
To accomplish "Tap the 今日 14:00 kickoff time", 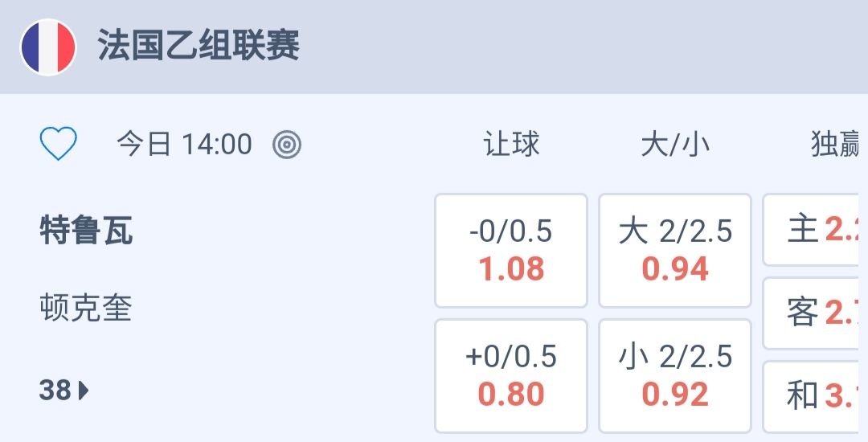I will pyautogui.click(x=184, y=145).
